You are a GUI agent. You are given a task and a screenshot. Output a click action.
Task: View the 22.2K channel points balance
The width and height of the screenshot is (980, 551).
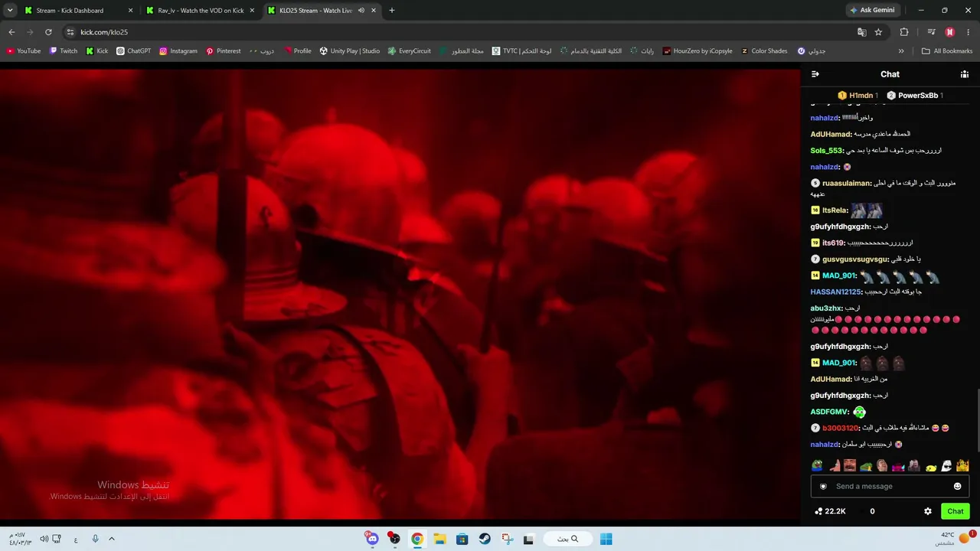(x=830, y=511)
